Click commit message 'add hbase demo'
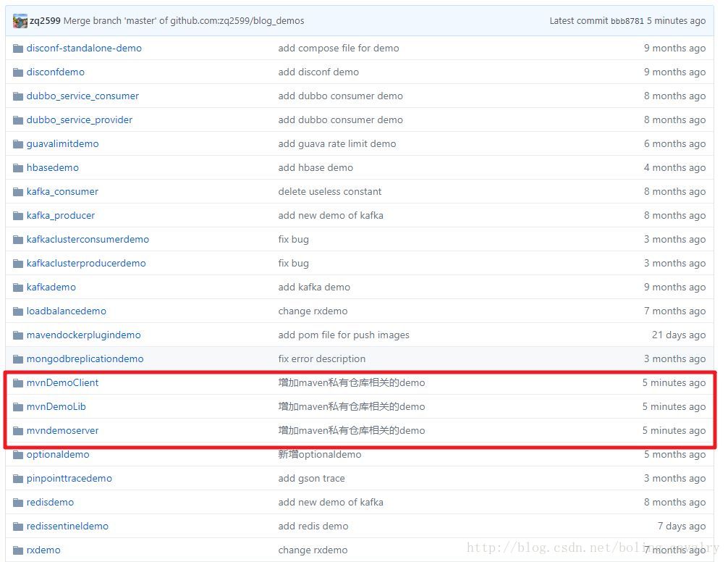 (x=316, y=168)
